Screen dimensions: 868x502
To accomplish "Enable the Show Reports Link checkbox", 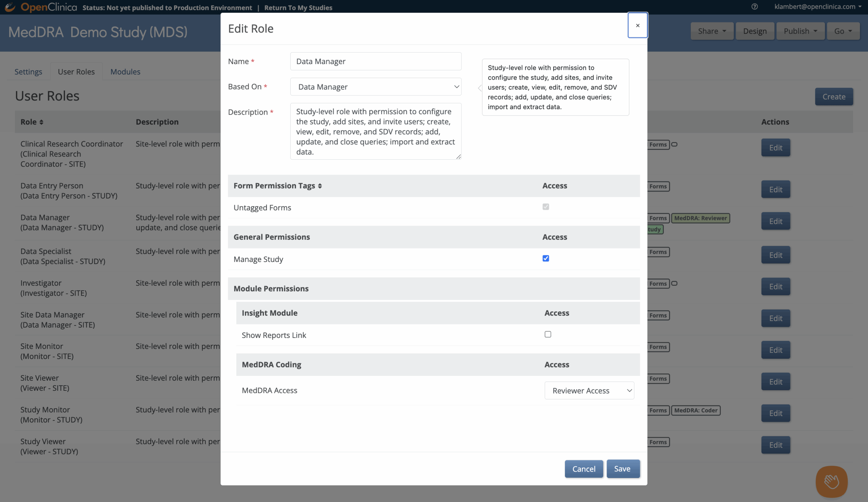I will click(548, 334).
